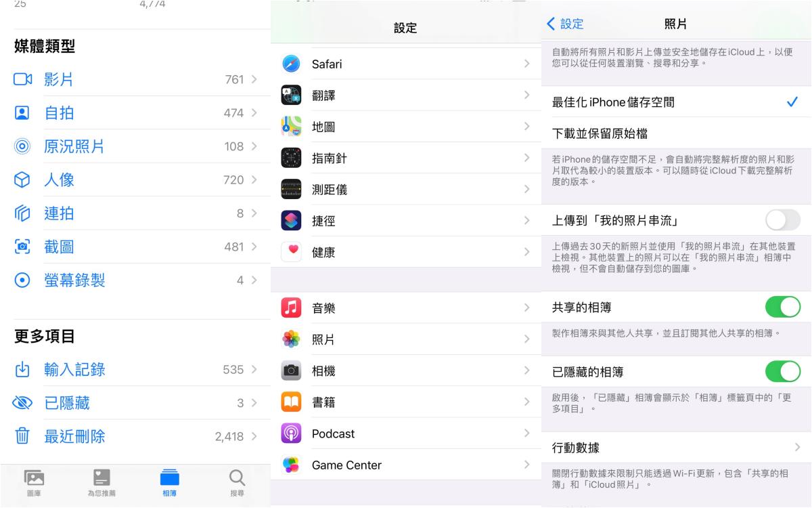Tap the Health (健康) heart icon
This screenshot has height=508, width=812.
point(291,252)
